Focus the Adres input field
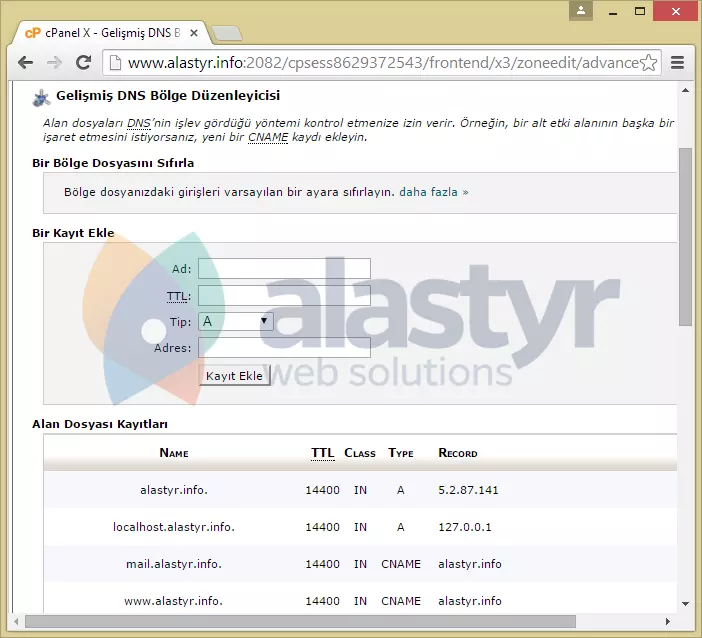Image resolution: width=702 pixels, height=638 pixels. point(284,347)
